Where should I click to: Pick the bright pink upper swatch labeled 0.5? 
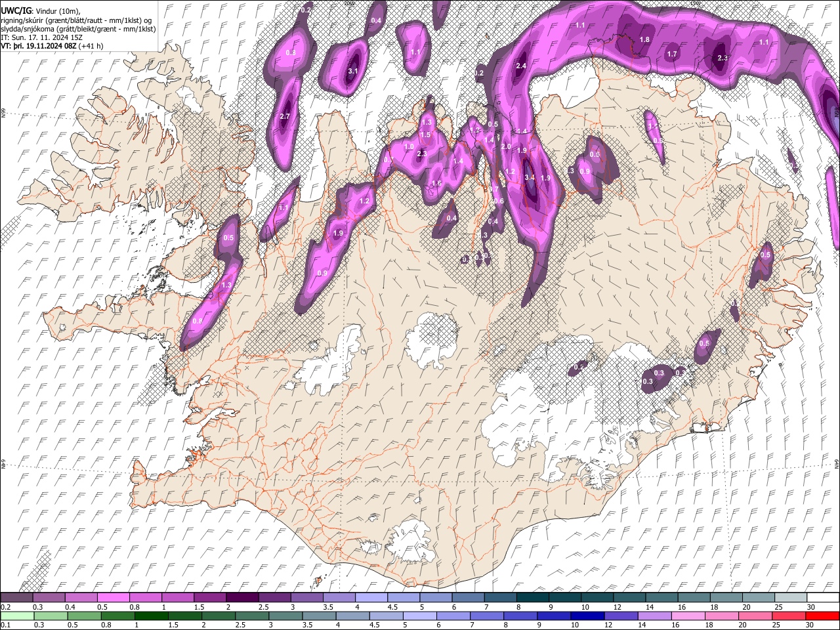pyautogui.click(x=113, y=597)
